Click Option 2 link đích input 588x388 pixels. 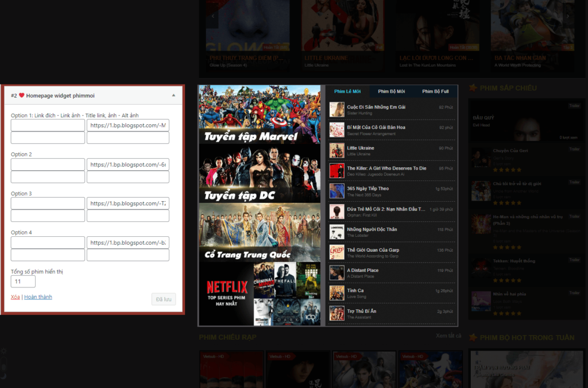click(x=48, y=164)
